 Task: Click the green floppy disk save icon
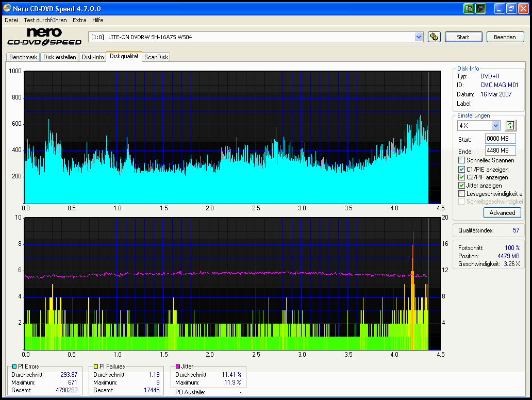(480, 9)
